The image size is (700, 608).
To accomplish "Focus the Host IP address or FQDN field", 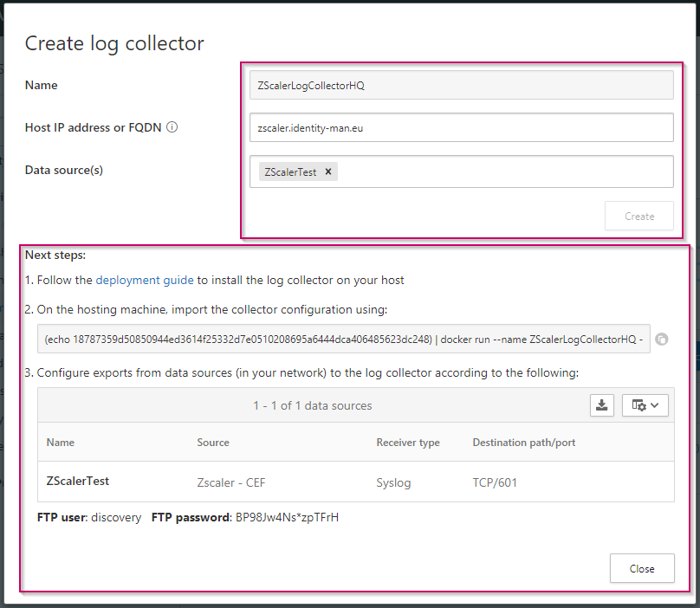I will [460, 127].
